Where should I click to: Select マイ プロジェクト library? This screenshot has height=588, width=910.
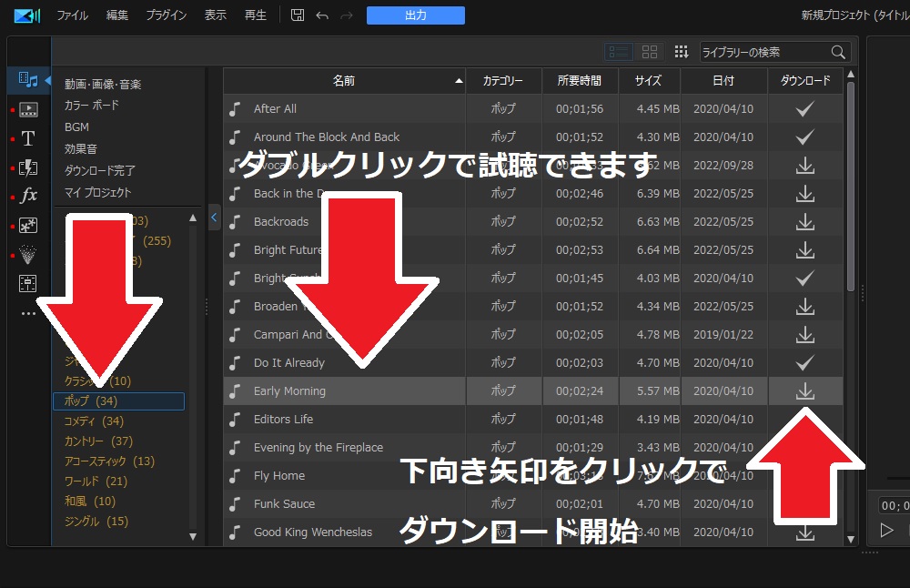point(97,192)
